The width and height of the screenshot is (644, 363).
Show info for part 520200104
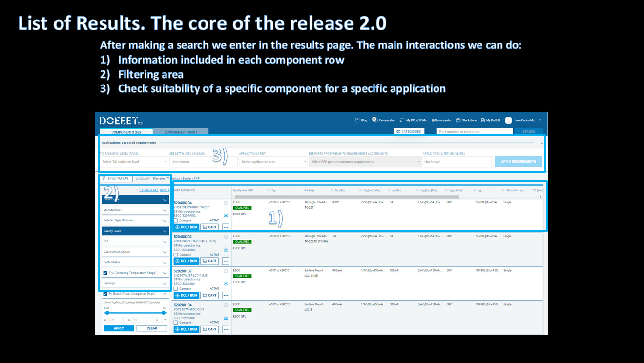pos(226,305)
